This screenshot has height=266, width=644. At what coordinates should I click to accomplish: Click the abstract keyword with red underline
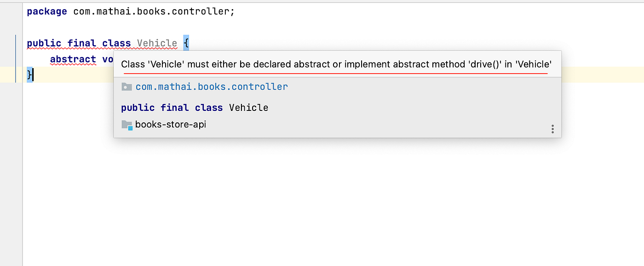(x=73, y=59)
